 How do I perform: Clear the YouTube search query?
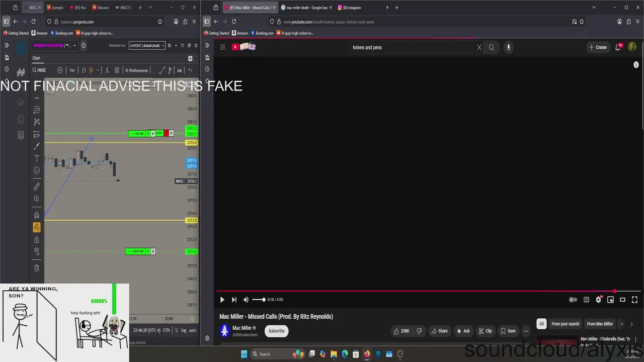coord(479,47)
